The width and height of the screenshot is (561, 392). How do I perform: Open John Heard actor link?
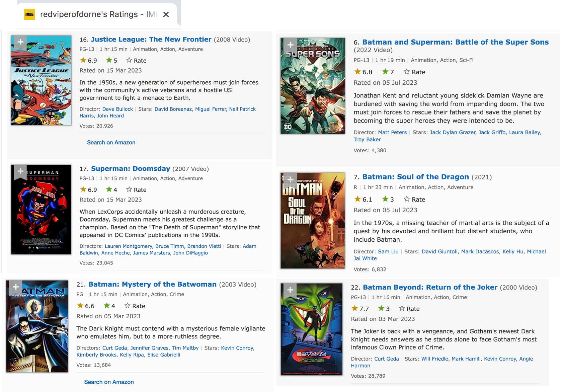(110, 116)
